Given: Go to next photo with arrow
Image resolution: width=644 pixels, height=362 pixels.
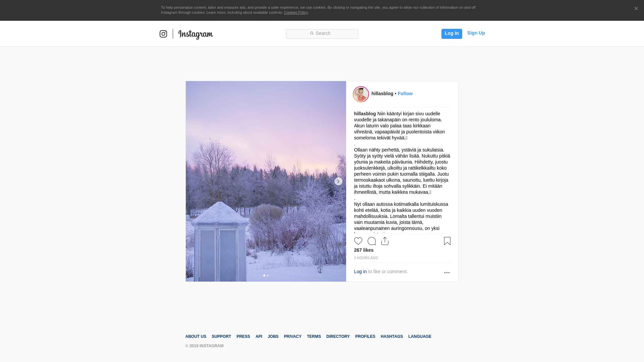Looking at the screenshot, I should coord(338,181).
